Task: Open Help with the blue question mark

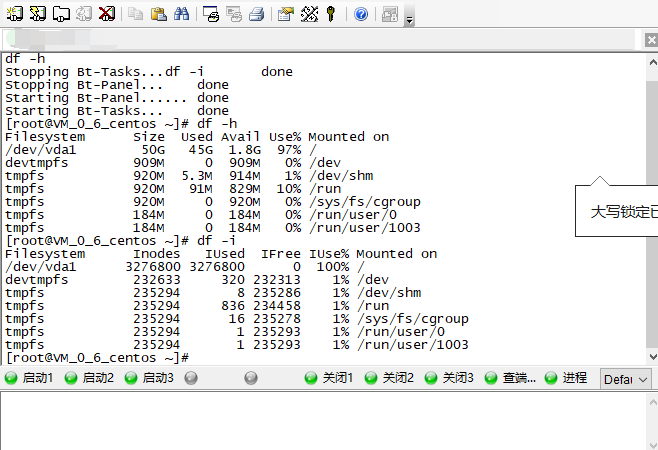Action: [x=361, y=14]
